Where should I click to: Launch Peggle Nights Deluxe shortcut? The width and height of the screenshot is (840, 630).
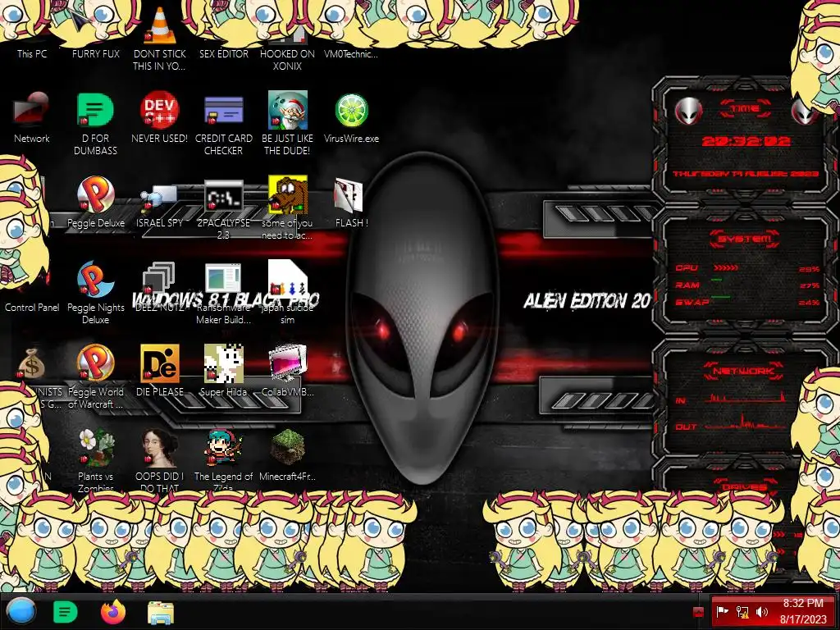click(95, 280)
